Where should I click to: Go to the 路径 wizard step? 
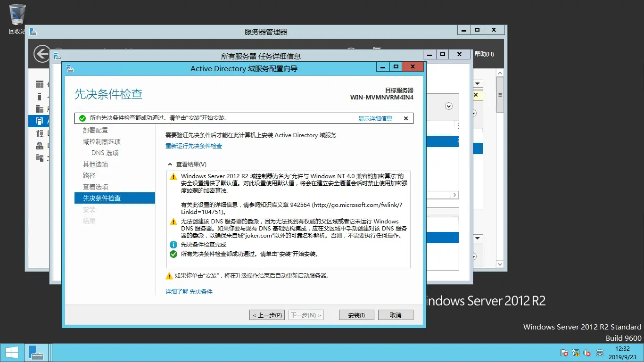89,175
